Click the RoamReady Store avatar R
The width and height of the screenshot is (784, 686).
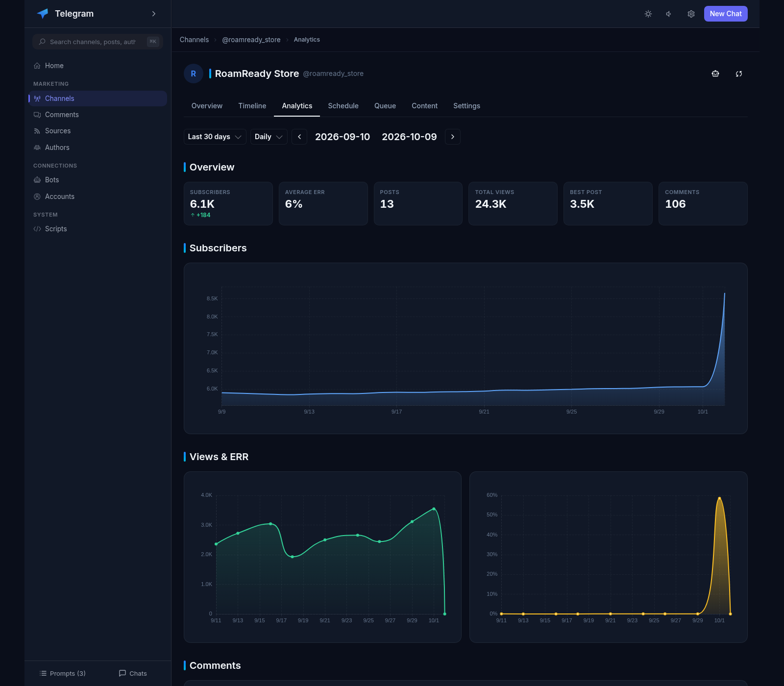coord(194,73)
